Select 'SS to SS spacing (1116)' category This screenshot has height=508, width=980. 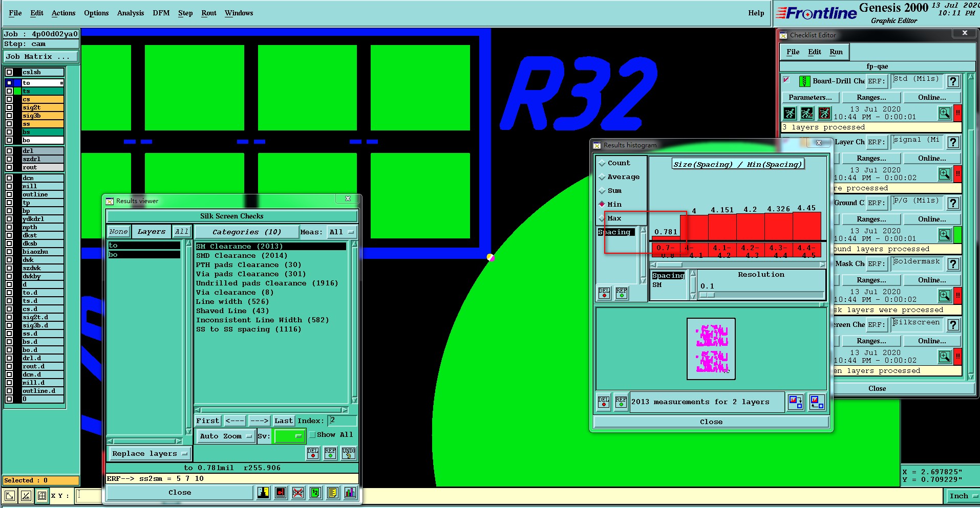pyautogui.click(x=249, y=329)
